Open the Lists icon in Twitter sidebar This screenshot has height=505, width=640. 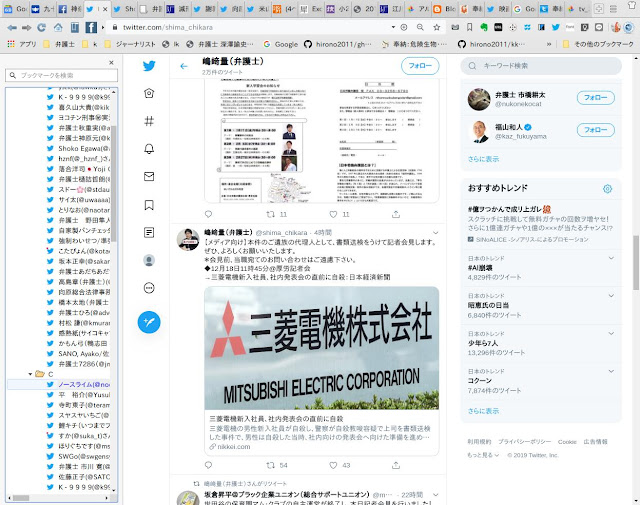pyautogui.click(x=149, y=232)
